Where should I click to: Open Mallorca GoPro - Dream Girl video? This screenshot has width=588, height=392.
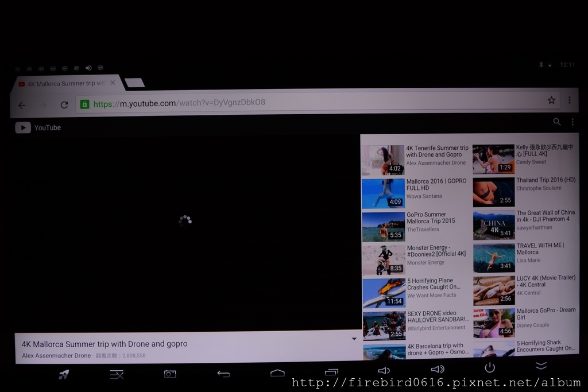pyautogui.click(x=546, y=314)
